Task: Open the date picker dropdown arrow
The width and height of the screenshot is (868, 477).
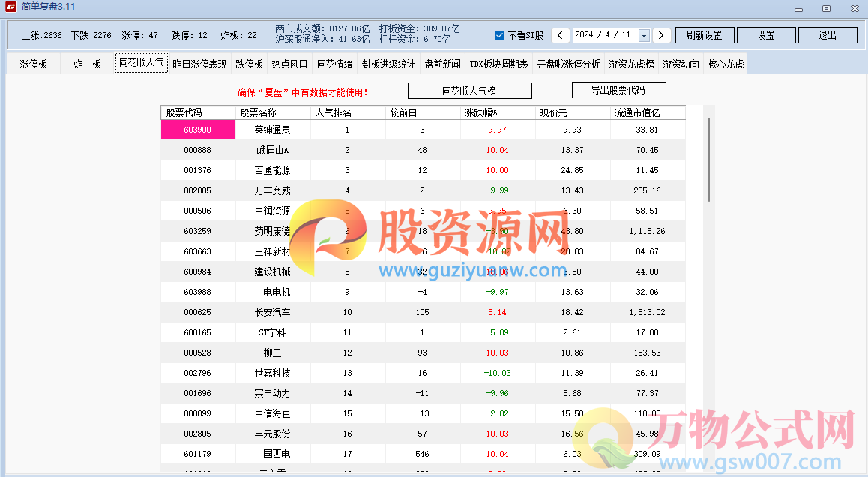Action: tap(644, 35)
